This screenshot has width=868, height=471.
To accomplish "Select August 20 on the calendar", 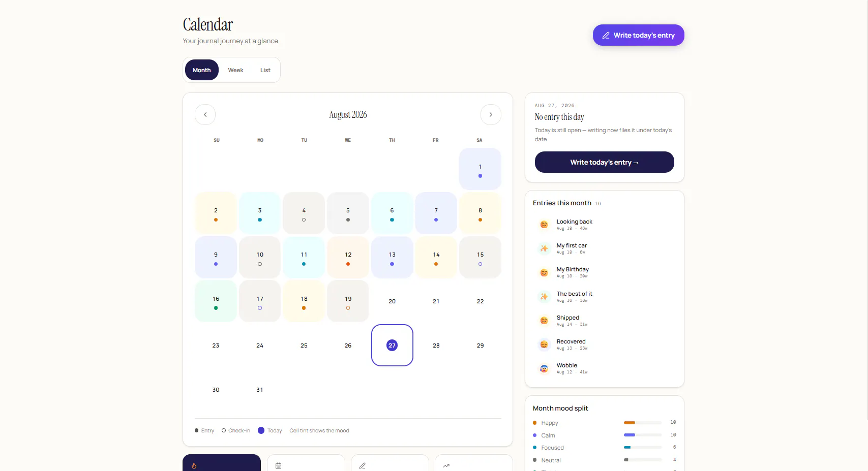I will point(392,301).
